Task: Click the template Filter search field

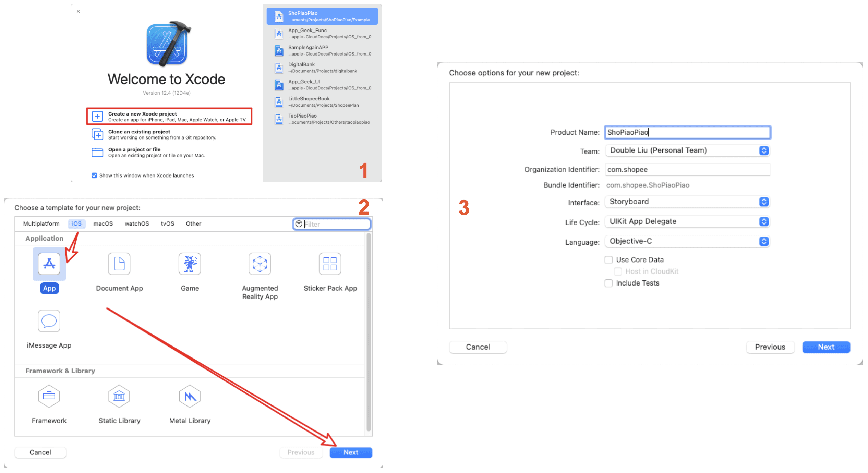Action: 332,224
